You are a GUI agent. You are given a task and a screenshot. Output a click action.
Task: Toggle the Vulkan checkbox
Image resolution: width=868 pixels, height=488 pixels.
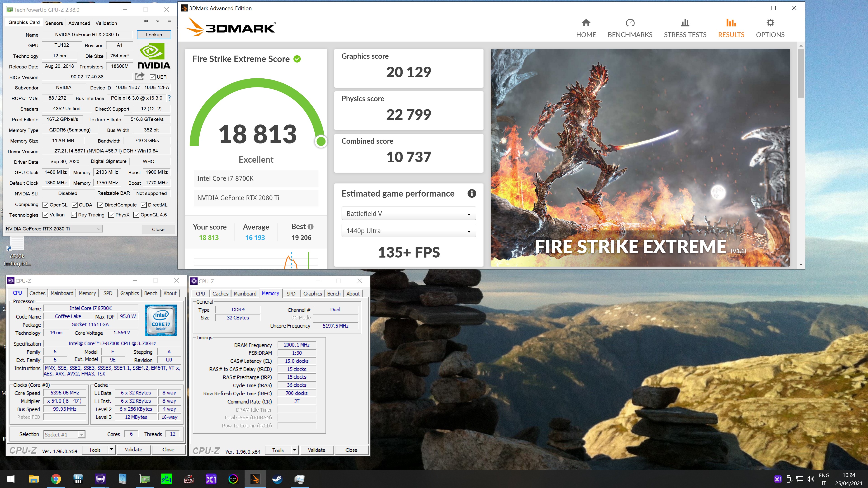pos(45,215)
